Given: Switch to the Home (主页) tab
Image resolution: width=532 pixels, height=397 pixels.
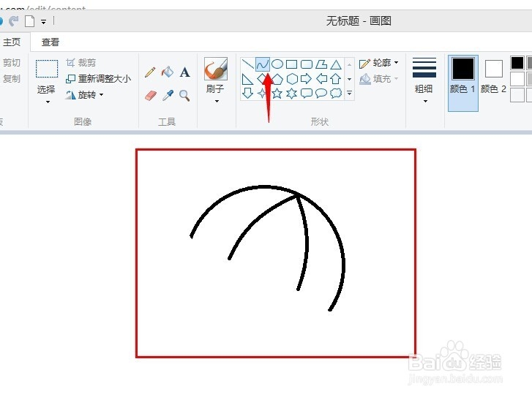Looking at the screenshot, I should (12, 42).
